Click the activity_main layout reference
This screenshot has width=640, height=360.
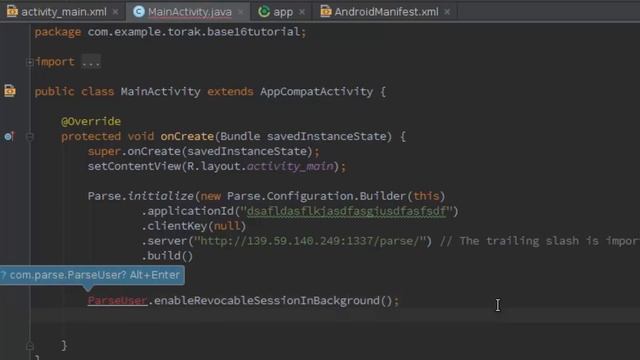(x=290, y=167)
